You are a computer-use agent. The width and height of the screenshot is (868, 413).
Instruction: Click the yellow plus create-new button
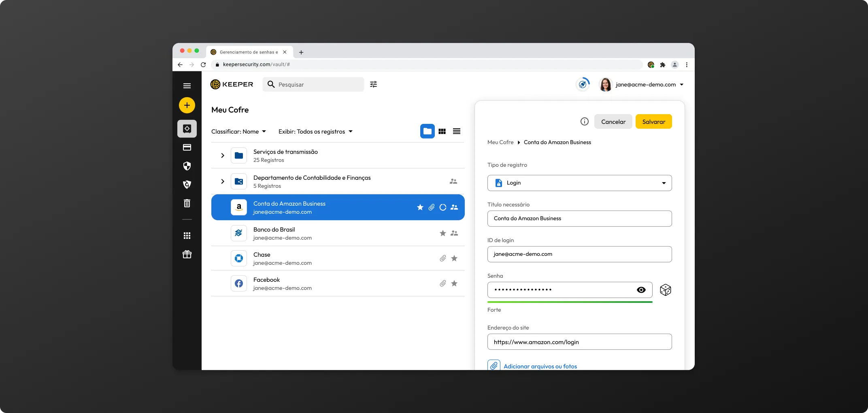tap(187, 105)
